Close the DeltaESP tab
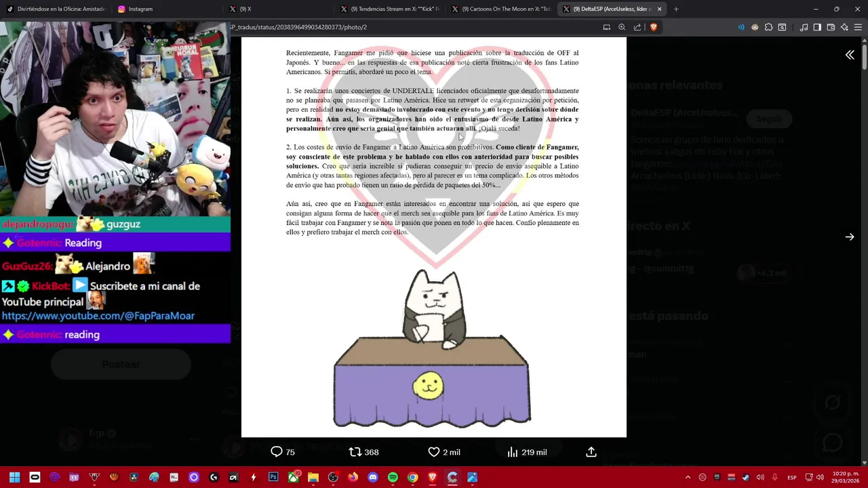The width and height of the screenshot is (868, 488). pyautogui.click(x=659, y=9)
